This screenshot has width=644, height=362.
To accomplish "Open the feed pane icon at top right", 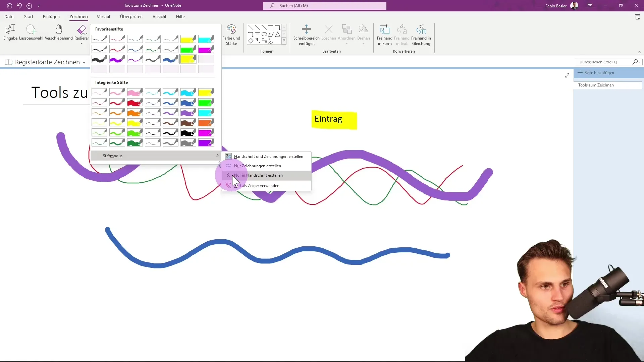I will tap(637, 17).
